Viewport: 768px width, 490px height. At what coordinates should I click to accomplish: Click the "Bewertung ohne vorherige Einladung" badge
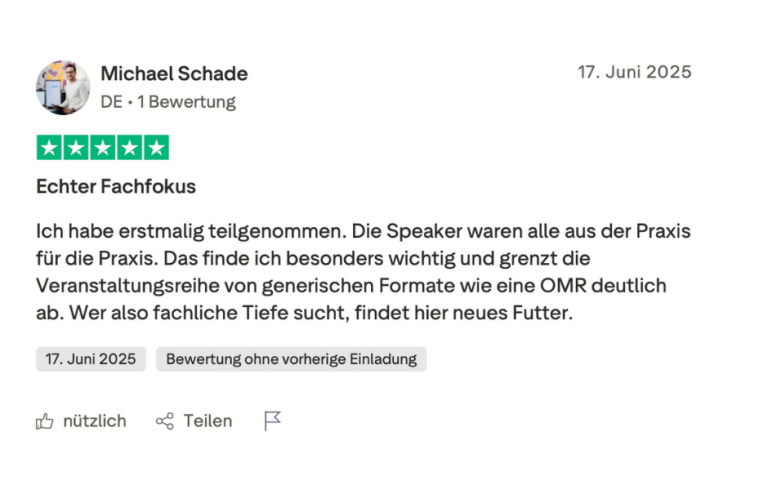tap(291, 359)
